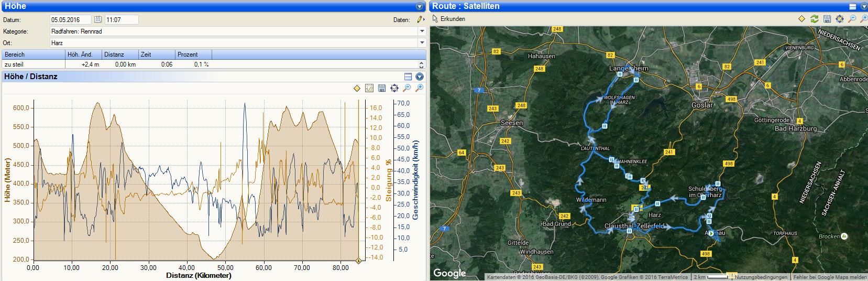Toggle the Höhe / Distanz split view
Image resolution: width=868 pixels, height=281 pixels.
click(408, 77)
